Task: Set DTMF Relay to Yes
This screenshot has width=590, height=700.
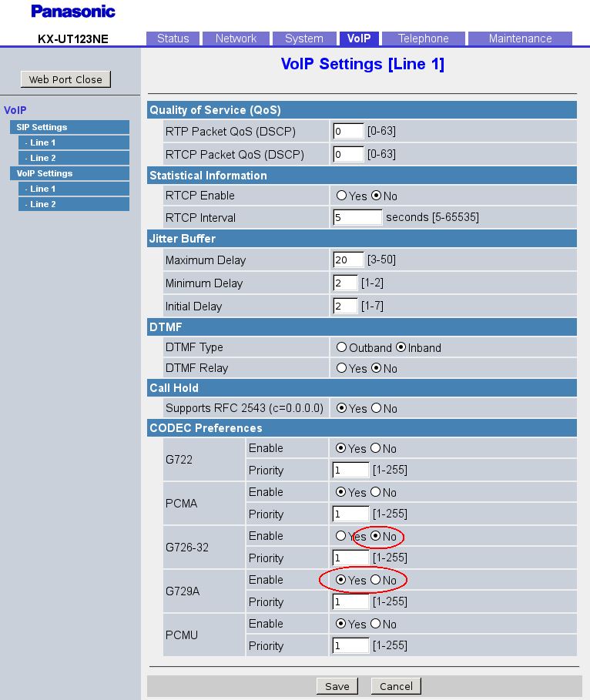Action: pyautogui.click(x=341, y=368)
